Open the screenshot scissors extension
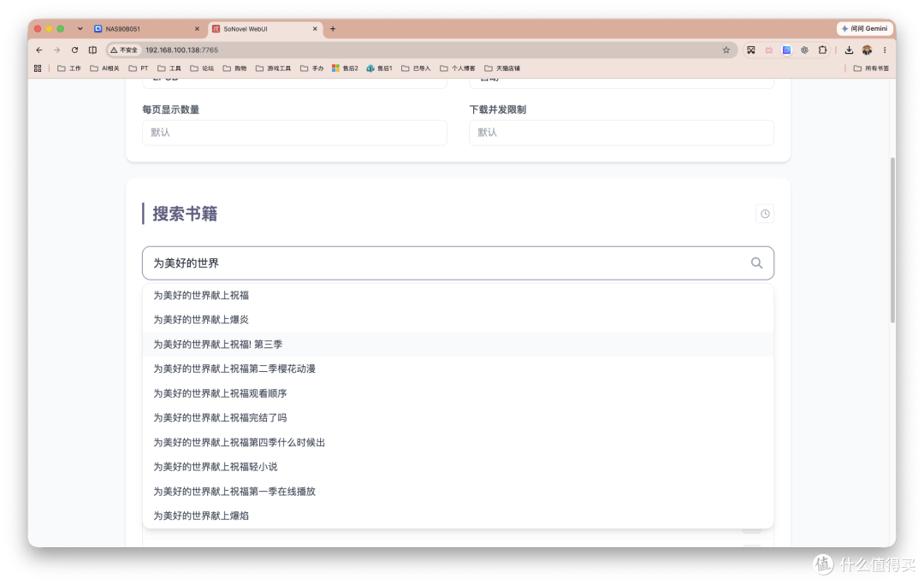Viewport: 924px width, 584px height. tap(751, 50)
